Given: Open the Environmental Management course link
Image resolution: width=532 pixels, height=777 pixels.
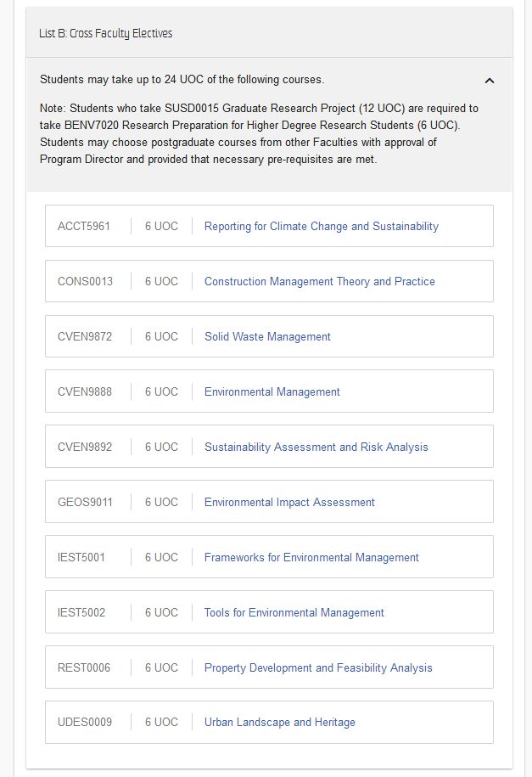Looking at the screenshot, I should click(x=272, y=392).
